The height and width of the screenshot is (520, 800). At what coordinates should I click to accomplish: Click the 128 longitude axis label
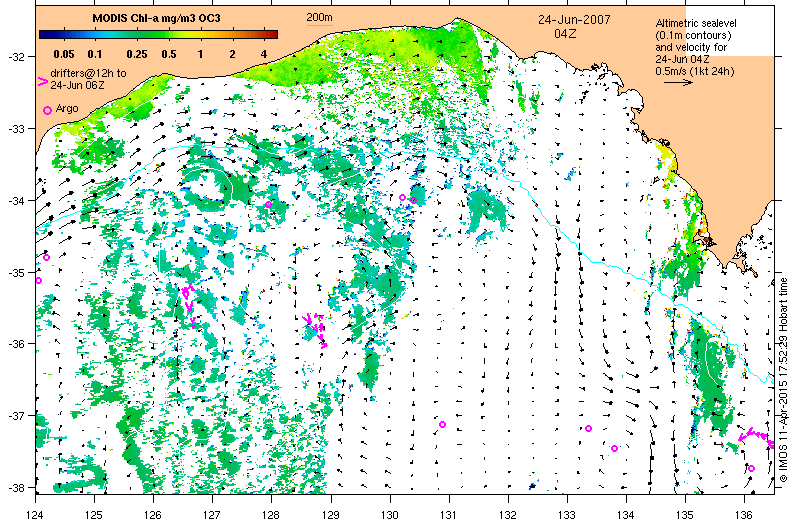271,514
